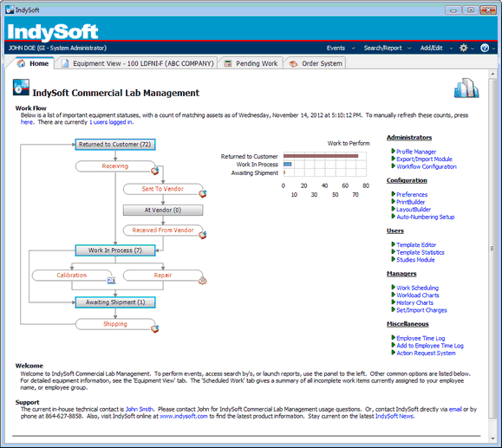Image resolution: width=502 pixels, height=448 pixels.
Task: Click the John Smith contact link
Action: click(x=140, y=409)
